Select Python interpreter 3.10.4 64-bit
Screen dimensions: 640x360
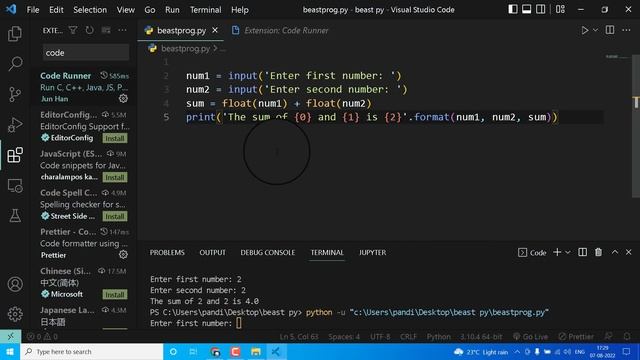[x=481, y=337]
